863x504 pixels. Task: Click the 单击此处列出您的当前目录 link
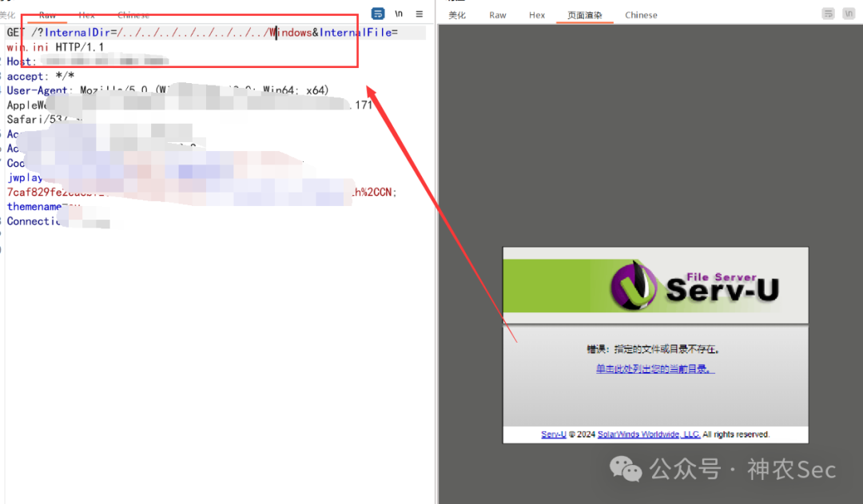pos(655,369)
